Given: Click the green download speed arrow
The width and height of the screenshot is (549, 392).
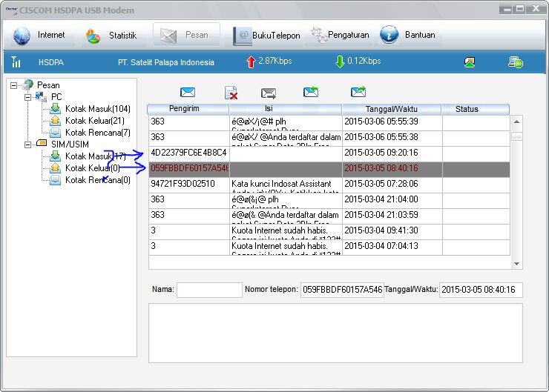Looking at the screenshot, I should click(x=340, y=62).
